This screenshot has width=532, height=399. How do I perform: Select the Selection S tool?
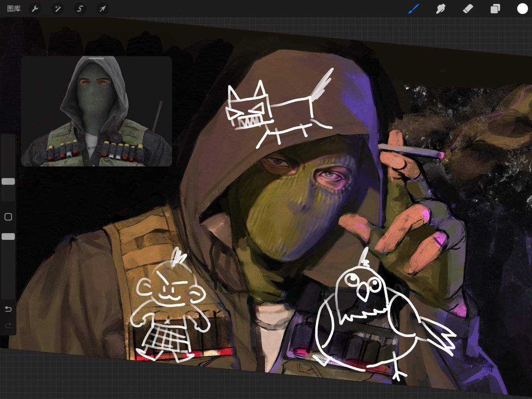80,9
